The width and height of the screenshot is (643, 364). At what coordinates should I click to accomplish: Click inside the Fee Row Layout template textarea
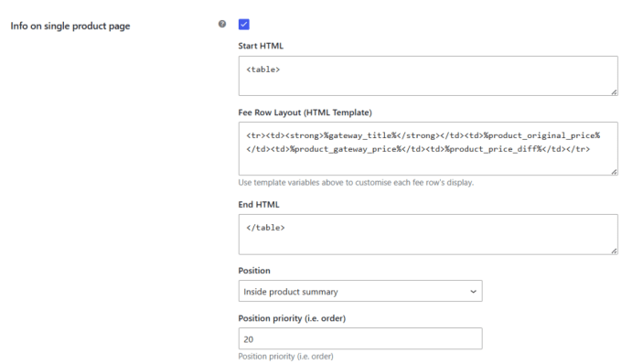point(428,148)
